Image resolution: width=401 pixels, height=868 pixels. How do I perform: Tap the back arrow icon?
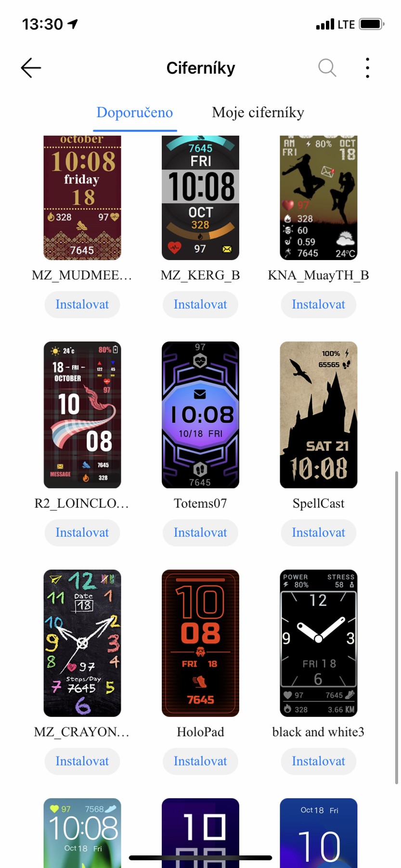click(31, 68)
